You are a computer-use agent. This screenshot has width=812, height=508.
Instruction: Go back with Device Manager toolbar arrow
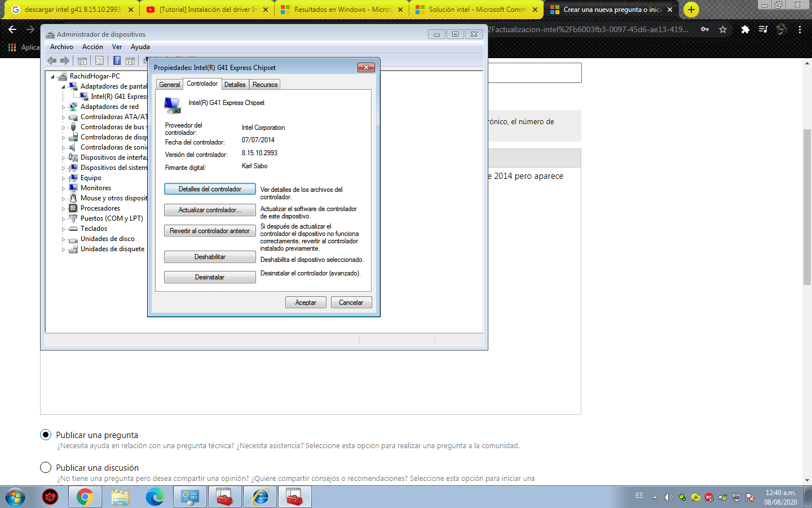[x=52, y=60]
